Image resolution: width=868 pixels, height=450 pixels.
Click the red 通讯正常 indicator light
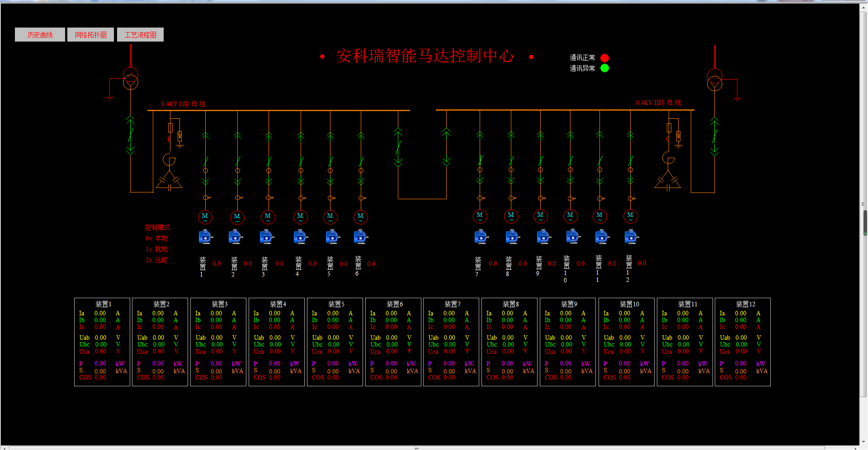[x=604, y=58]
